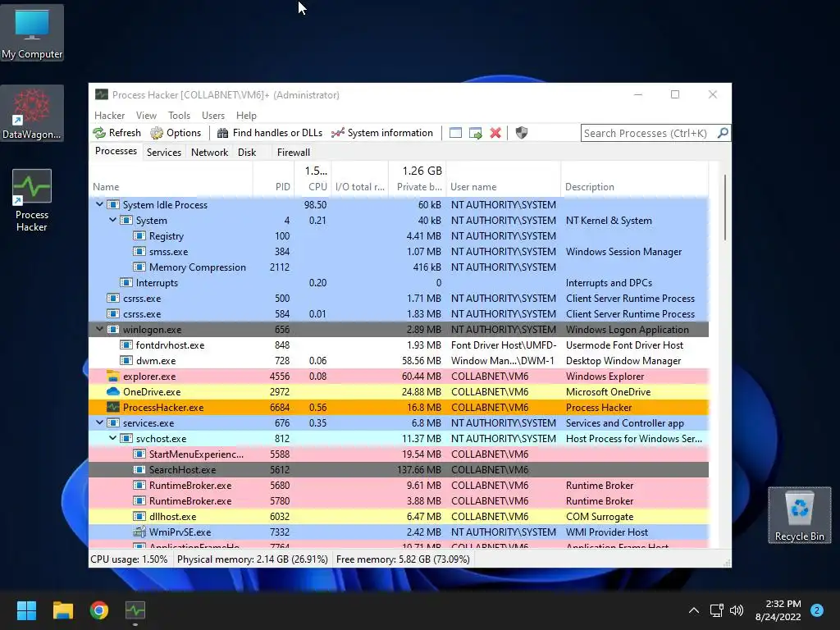840x630 pixels.
Task: Sort by User name column header
Action: tap(504, 180)
